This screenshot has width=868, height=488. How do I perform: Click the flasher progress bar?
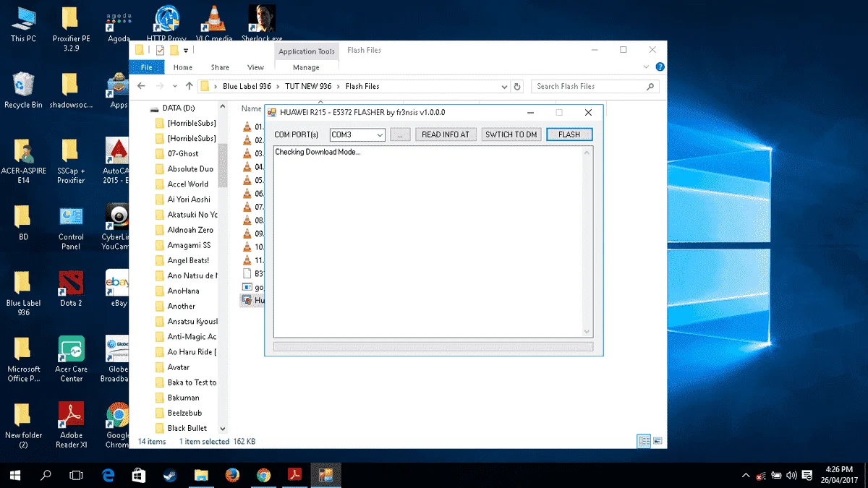433,346
